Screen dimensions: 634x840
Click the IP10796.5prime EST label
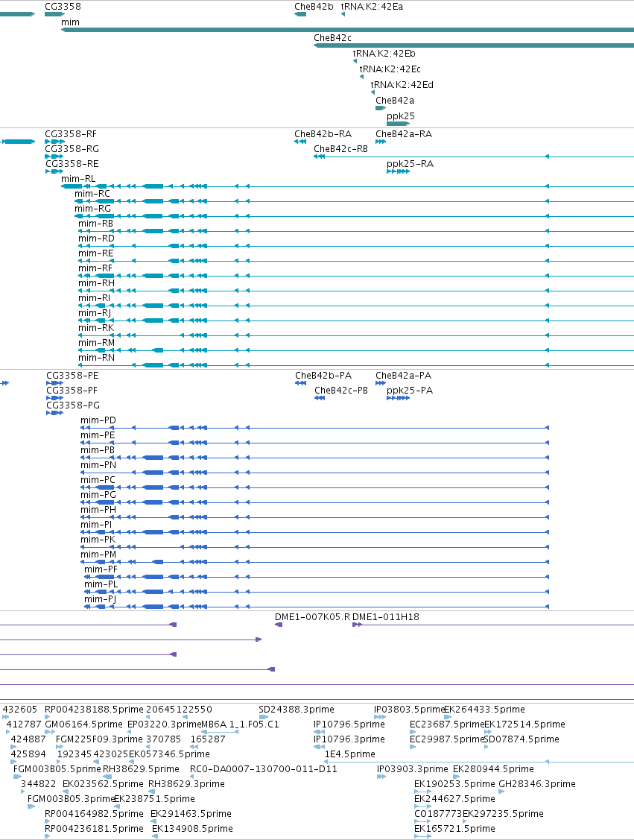click(x=349, y=724)
